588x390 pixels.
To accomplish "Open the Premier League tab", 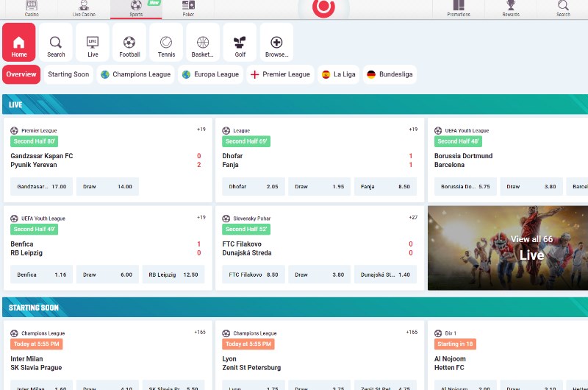I will point(281,74).
